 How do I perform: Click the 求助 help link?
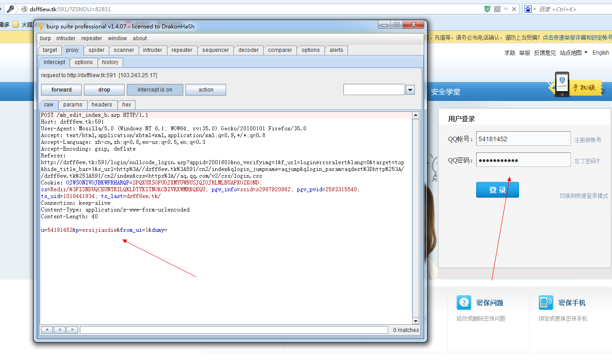tap(510, 53)
